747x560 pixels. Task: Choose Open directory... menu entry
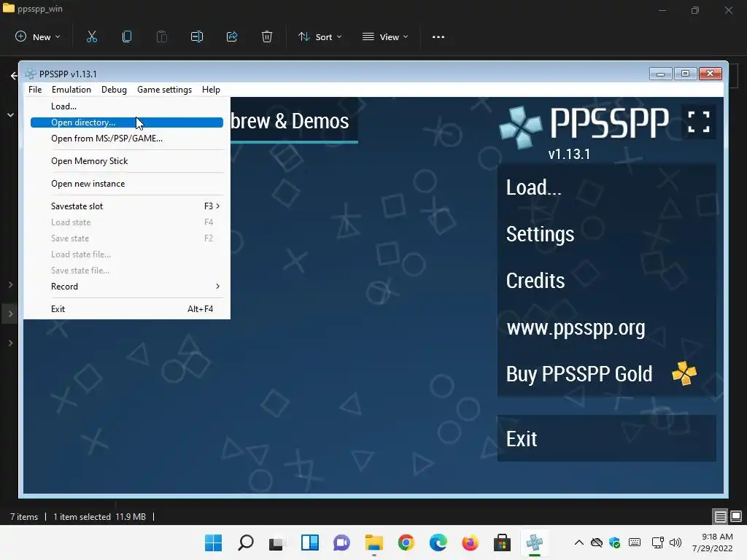pyautogui.click(x=127, y=122)
